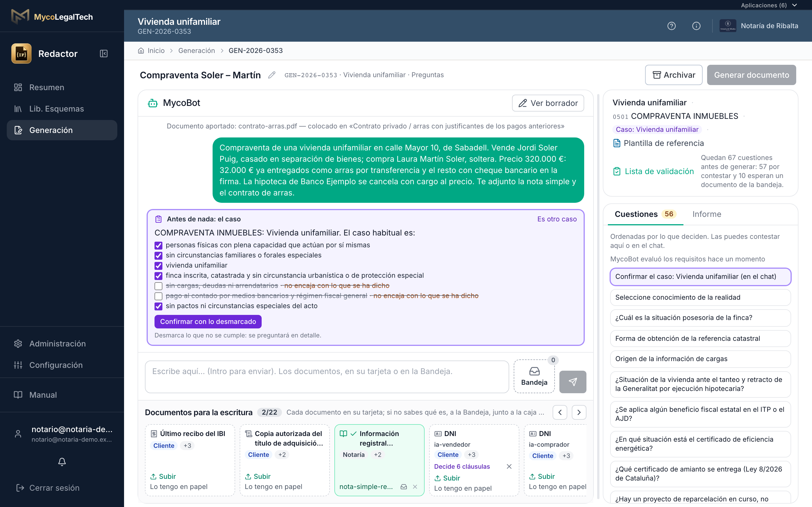Uncheck 'vivienda unifamiliar' checkbox
The image size is (812, 507).
coord(158,266)
